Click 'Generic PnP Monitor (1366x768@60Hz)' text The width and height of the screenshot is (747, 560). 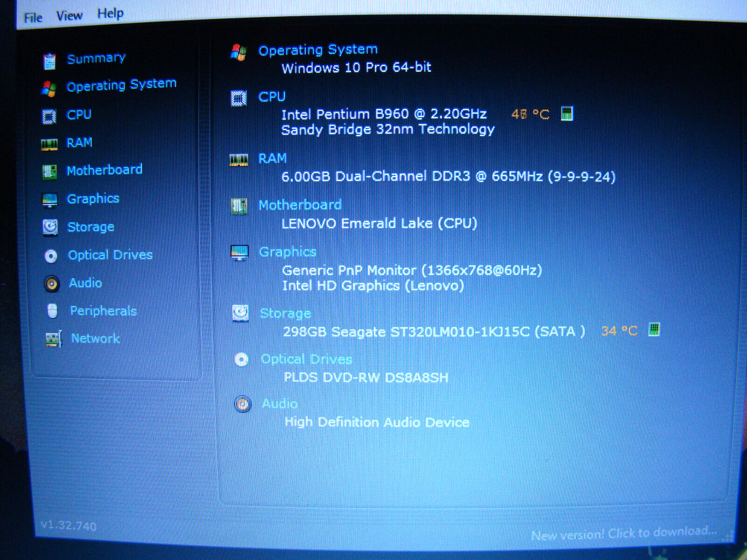tap(412, 270)
